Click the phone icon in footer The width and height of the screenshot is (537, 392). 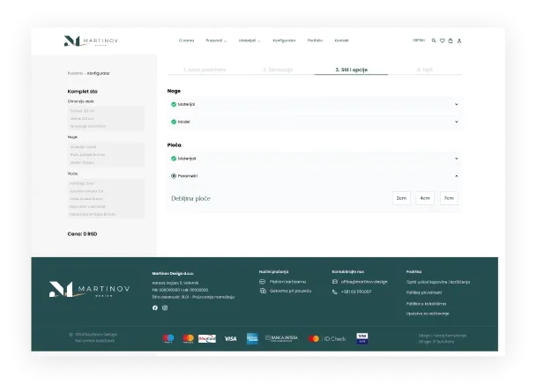(x=334, y=292)
